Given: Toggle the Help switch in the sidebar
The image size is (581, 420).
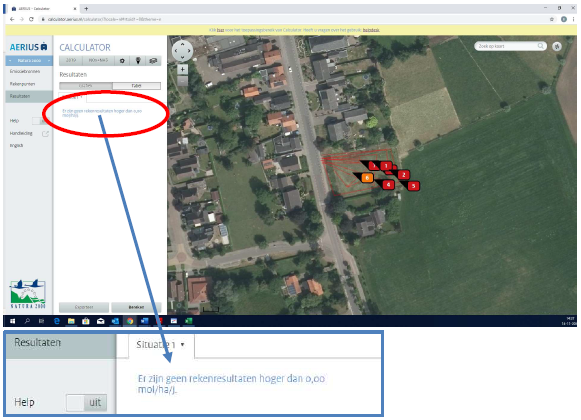Looking at the screenshot, I should [x=40, y=121].
